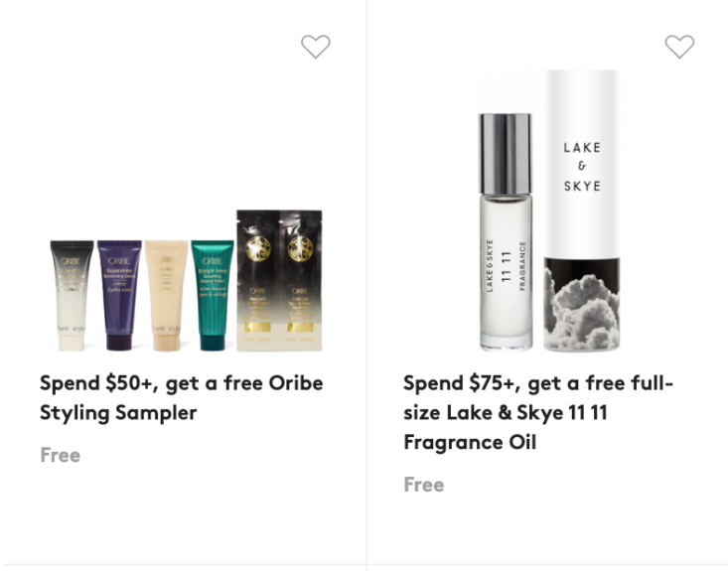Select the Lake & Skye 11 11 roller bottle
This screenshot has height=571, width=728.
coord(506,232)
